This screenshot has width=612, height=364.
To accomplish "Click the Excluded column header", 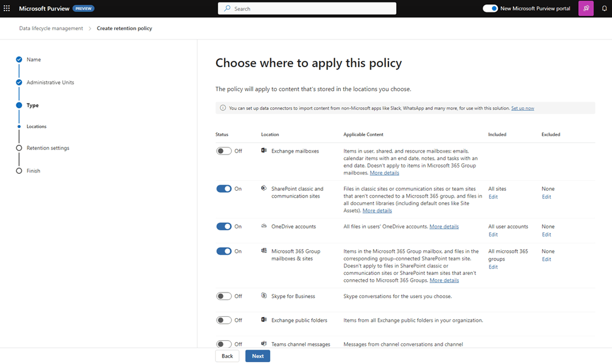I will 550,134.
